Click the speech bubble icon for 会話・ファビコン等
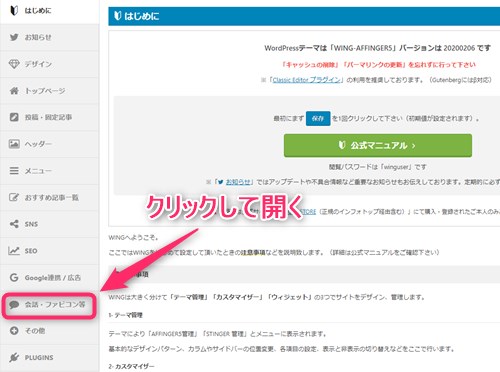500x372 pixels. pos(14,304)
